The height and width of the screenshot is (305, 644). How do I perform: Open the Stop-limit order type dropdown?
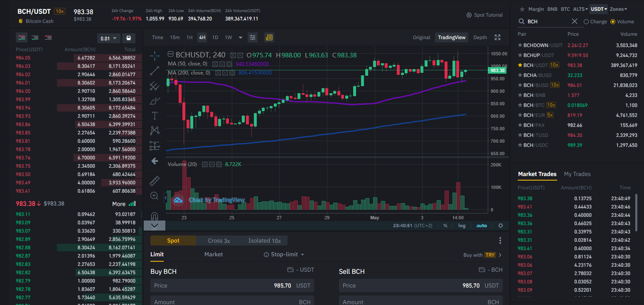tap(284, 254)
